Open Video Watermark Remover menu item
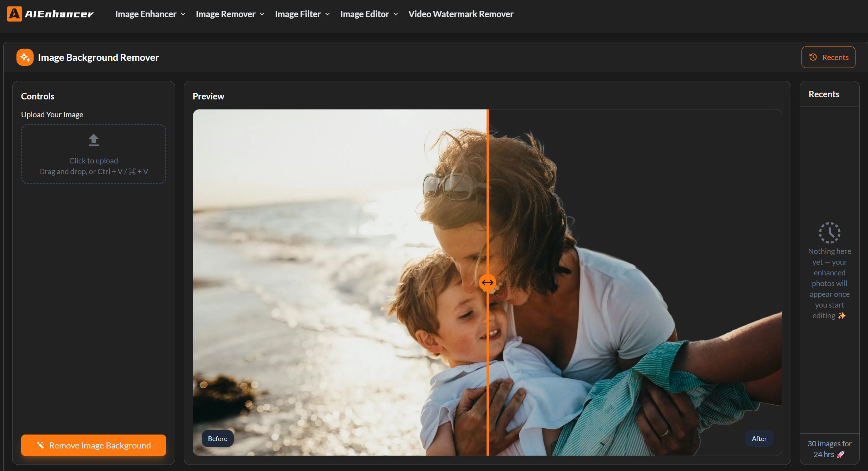The width and height of the screenshot is (868, 471). click(x=460, y=14)
